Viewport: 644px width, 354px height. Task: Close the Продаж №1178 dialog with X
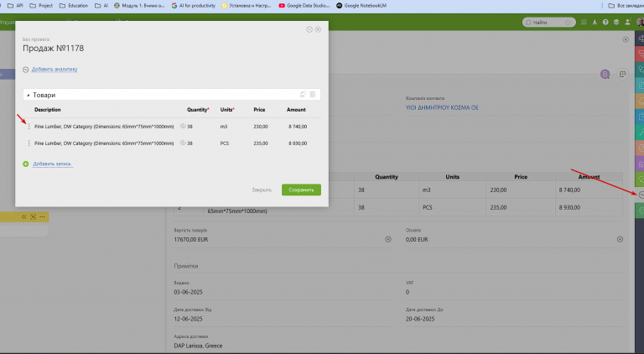318,29
